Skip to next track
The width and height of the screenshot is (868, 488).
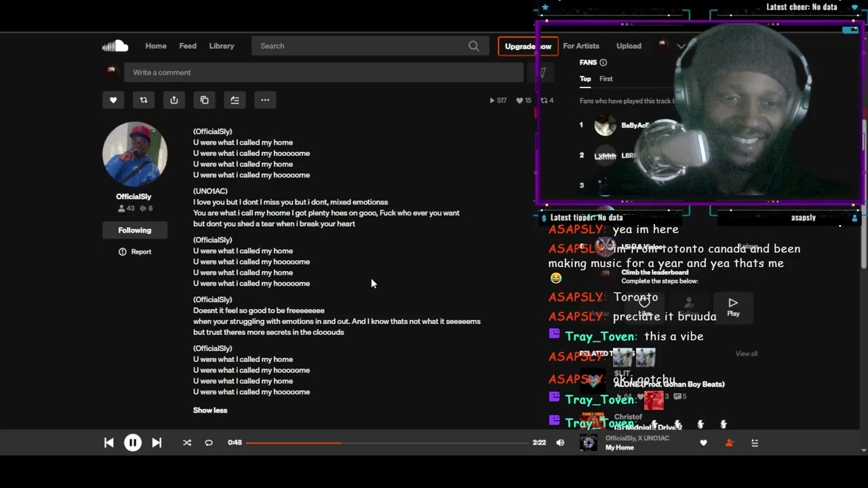point(157,443)
